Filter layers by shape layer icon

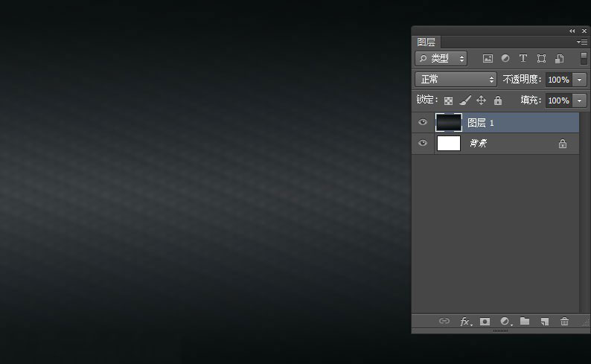541,58
